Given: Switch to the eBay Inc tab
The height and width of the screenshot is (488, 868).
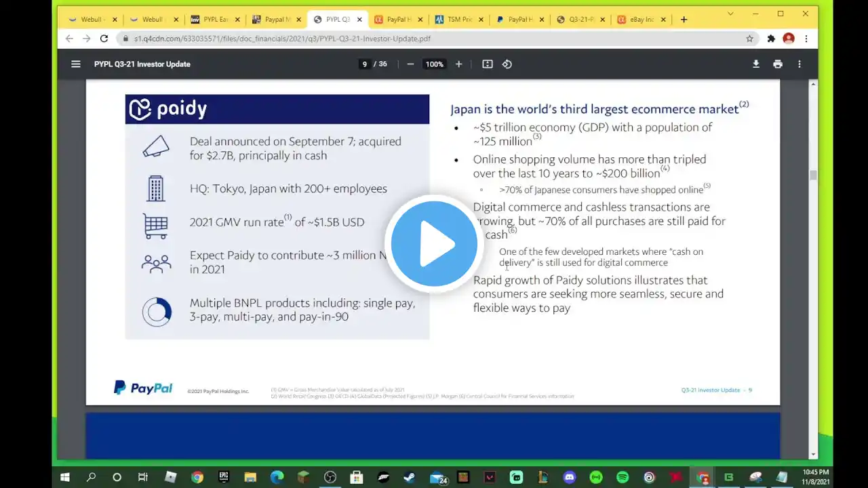Looking at the screenshot, I should [x=641, y=20].
